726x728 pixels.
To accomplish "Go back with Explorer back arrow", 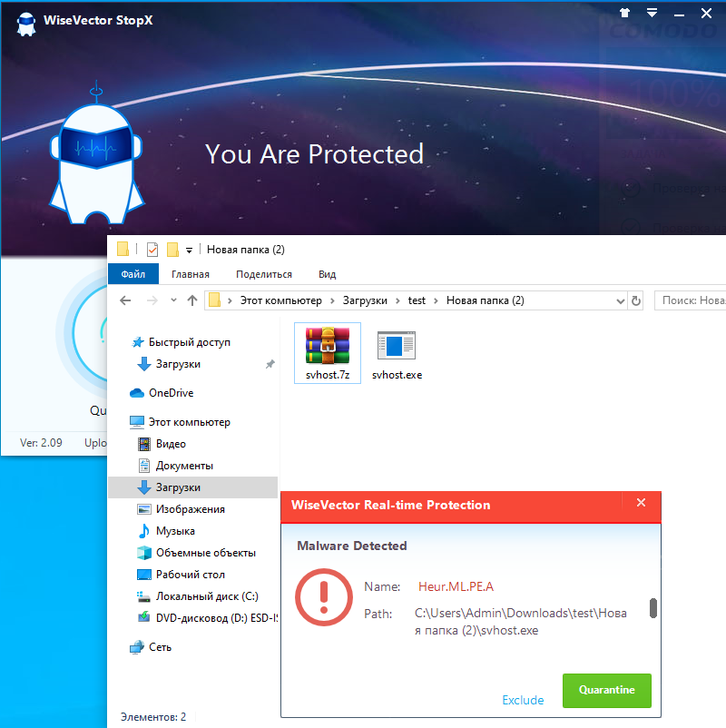I will pos(125,300).
